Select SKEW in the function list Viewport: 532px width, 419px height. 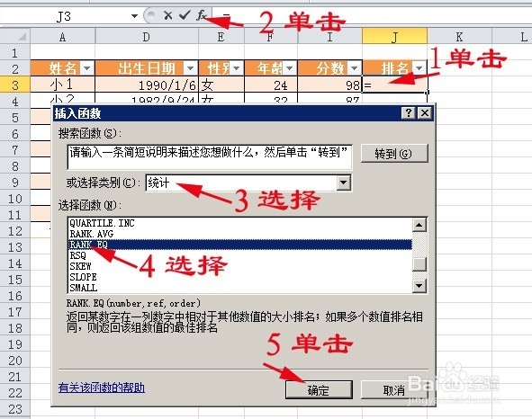[x=240, y=266]
